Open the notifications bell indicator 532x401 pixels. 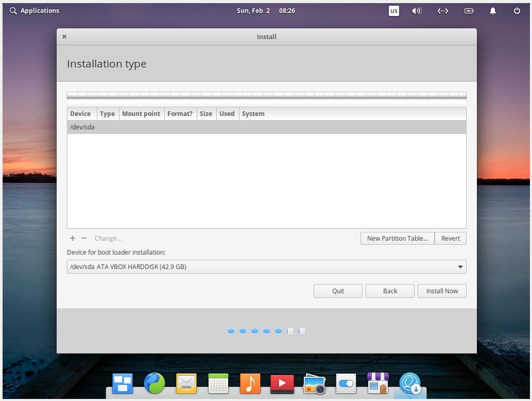click(492, 10)
